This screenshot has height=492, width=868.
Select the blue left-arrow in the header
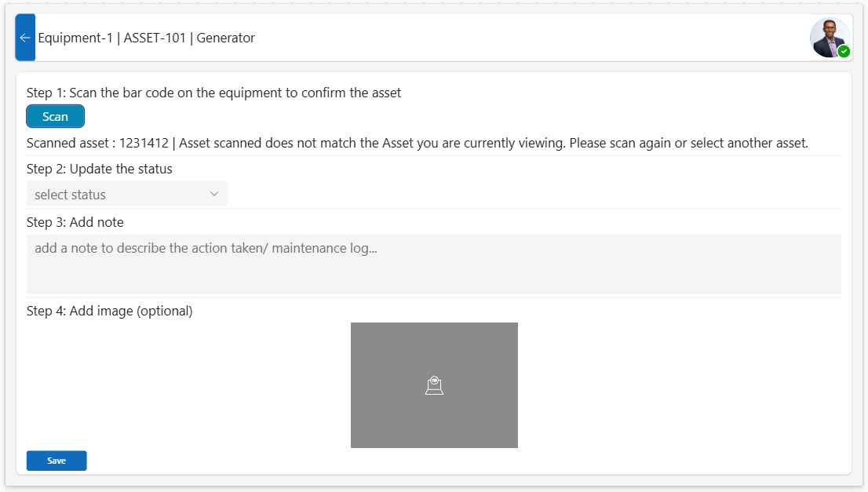24,37
